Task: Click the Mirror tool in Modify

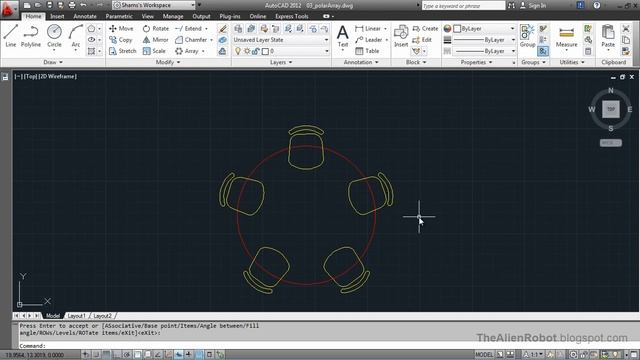Action: coord(156,40)
